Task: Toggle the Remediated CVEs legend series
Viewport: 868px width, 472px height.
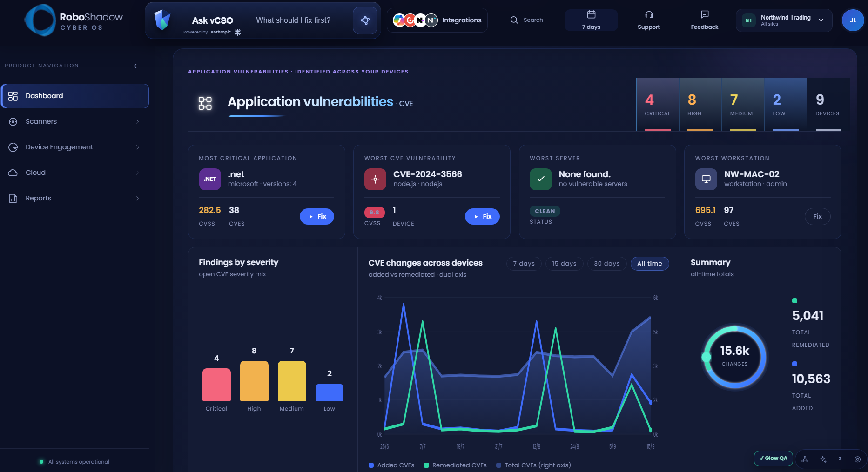Action: click(455, 465)
